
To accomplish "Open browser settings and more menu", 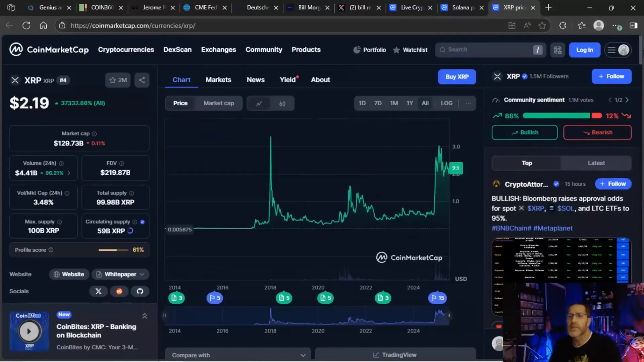I will (616, 25).
